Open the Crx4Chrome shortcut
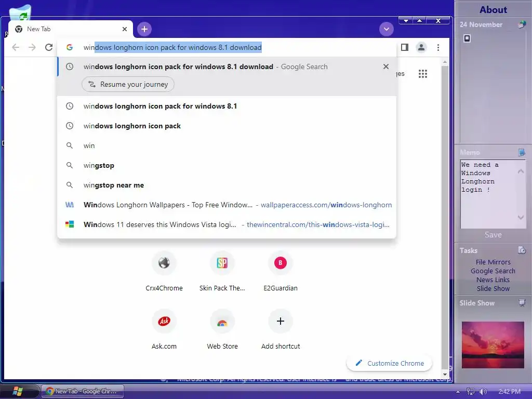This screenshot has width=532, height=399. click(x=164, y=271)
